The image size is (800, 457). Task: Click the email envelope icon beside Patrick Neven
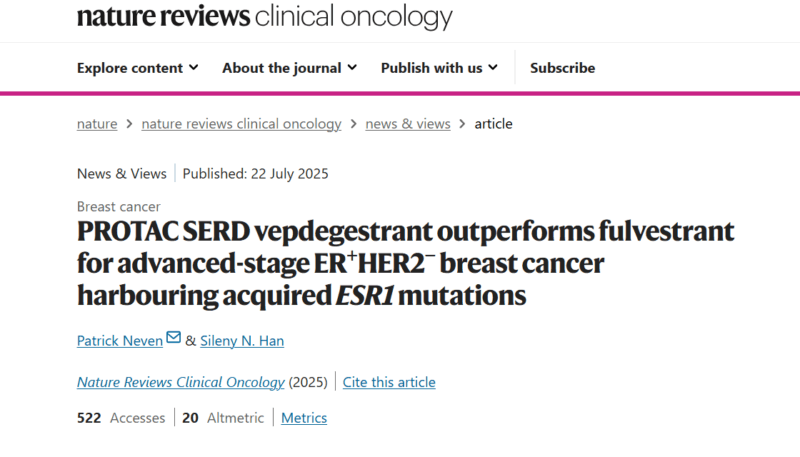click(x=173, y=337)
